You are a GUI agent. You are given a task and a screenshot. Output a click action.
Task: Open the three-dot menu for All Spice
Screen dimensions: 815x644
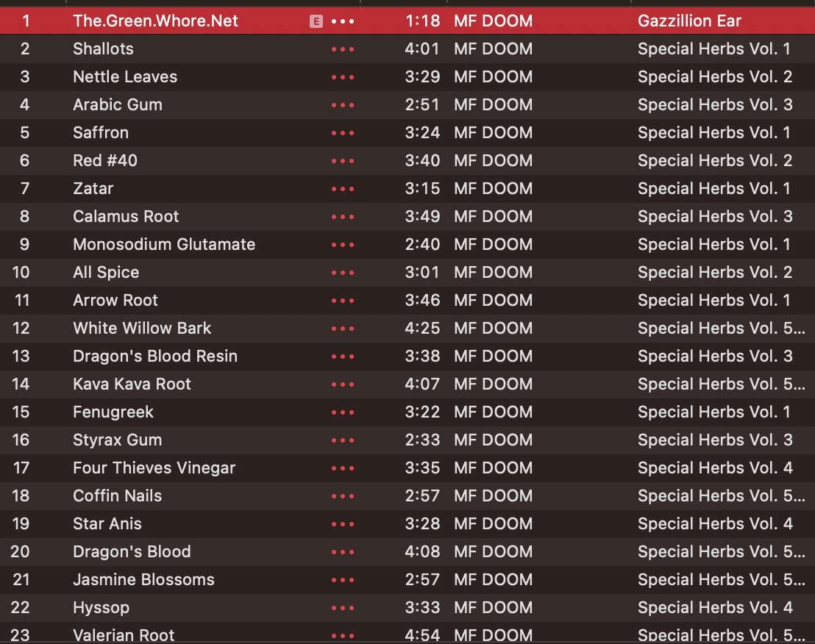pyautogui.click(x=343, y=273)
